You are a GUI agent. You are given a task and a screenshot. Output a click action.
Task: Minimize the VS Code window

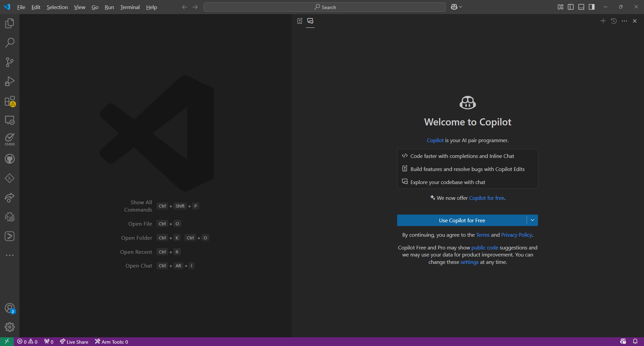tap(605, 7)
